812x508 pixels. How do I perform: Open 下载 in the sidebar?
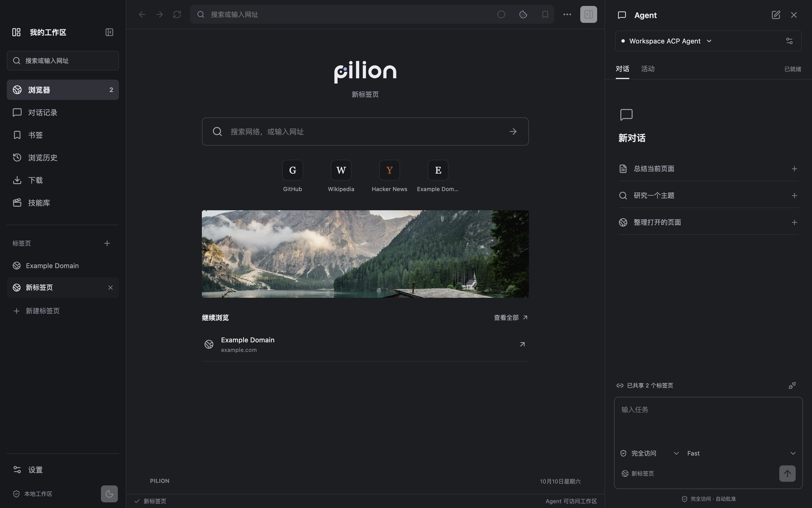[x=63, y=180]
